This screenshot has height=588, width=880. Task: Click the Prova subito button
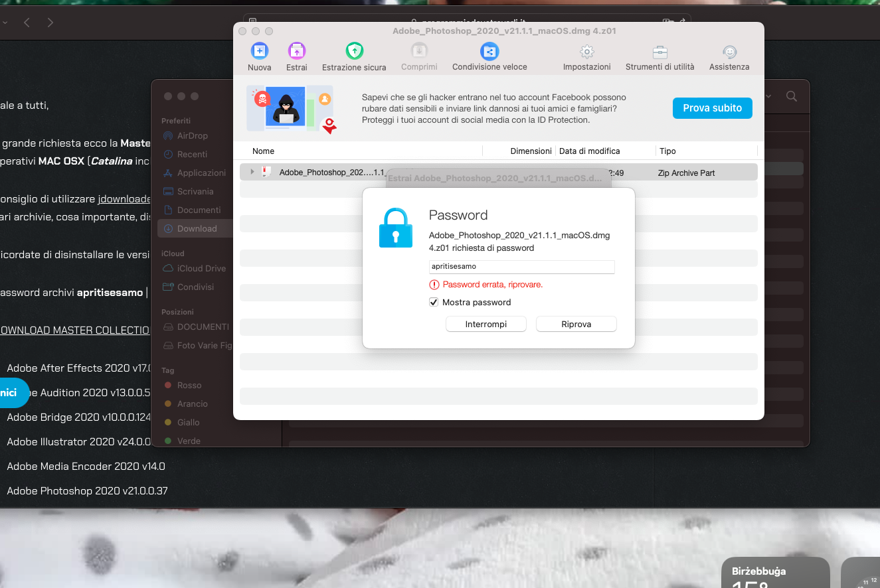coord(713,108)
